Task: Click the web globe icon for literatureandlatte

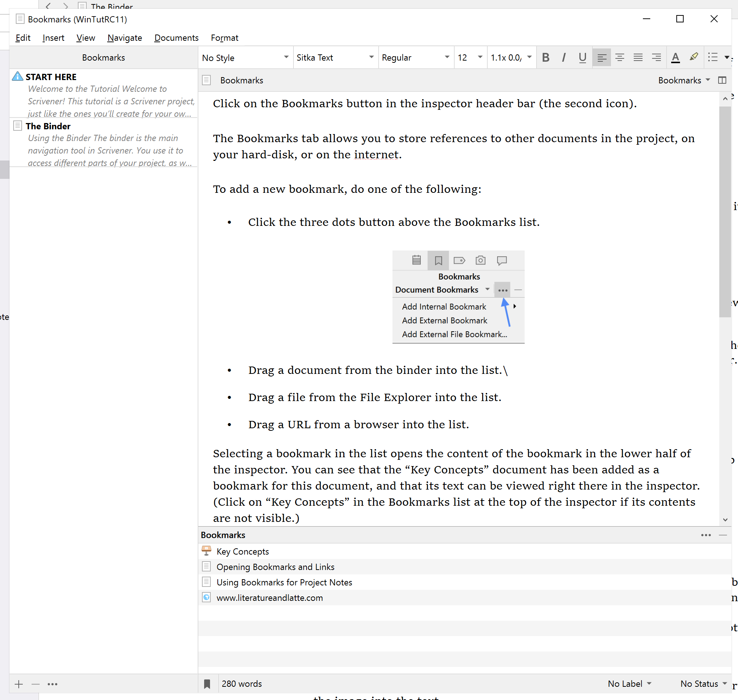Action: [206, 598]
